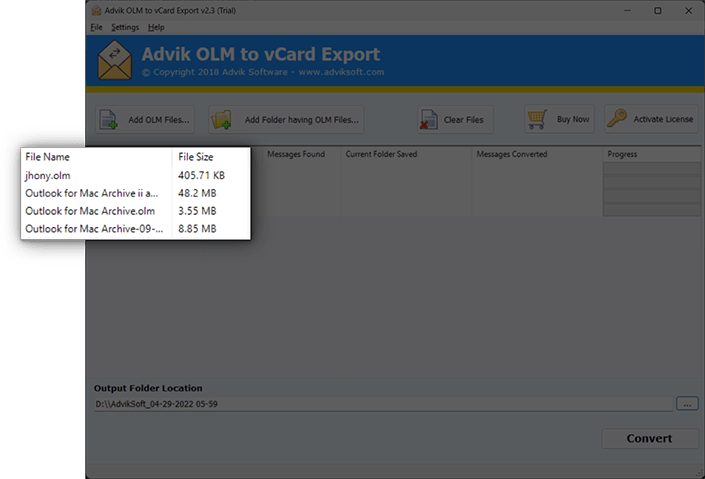The image size is (705, 479).
Task: Click the 48.2 MB file size cell
Action: click(x=197, y=193)
